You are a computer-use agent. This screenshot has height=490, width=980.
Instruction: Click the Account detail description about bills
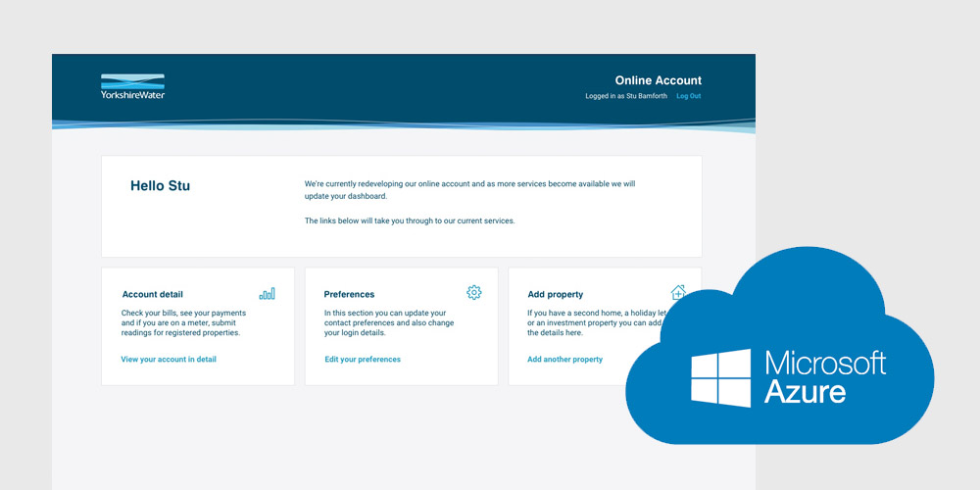(x=182, y=322)
